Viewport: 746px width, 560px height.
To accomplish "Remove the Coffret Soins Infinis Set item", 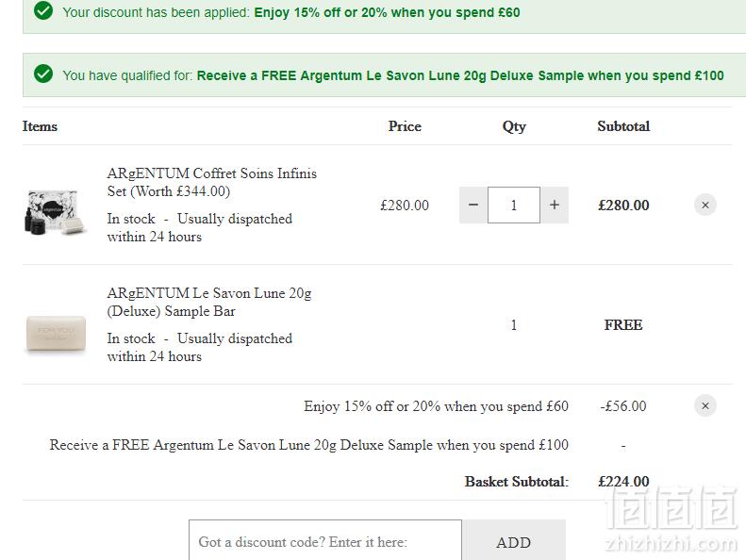I will [x=705, y=206].
